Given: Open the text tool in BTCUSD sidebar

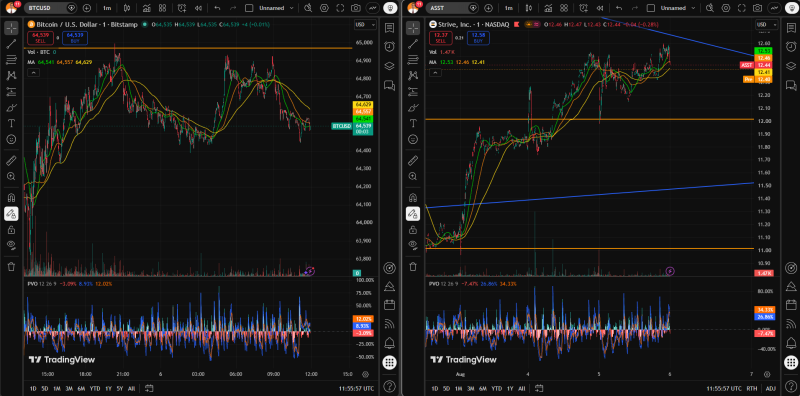Looking at the screenshot, I should (x=11, y=123).
